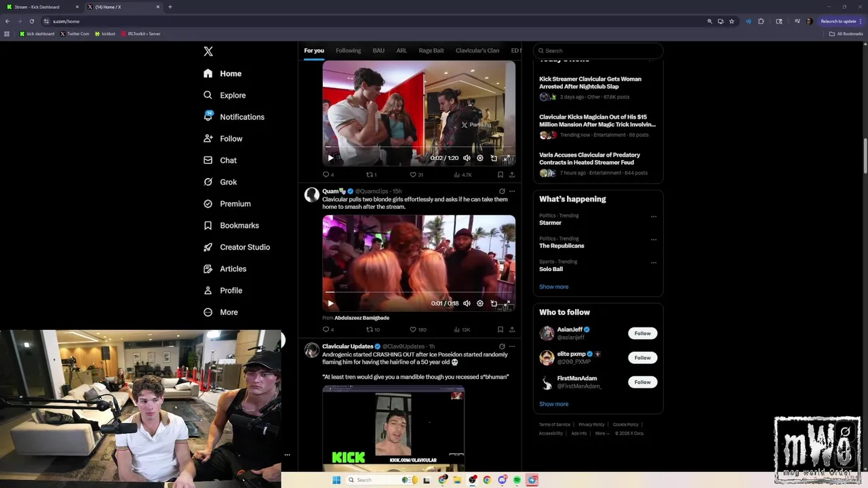Open more options for Solo Ball trend
Image resolution: width=868 pixels, height=488 pixels.
pyautogui.click(x=654, y=263)
